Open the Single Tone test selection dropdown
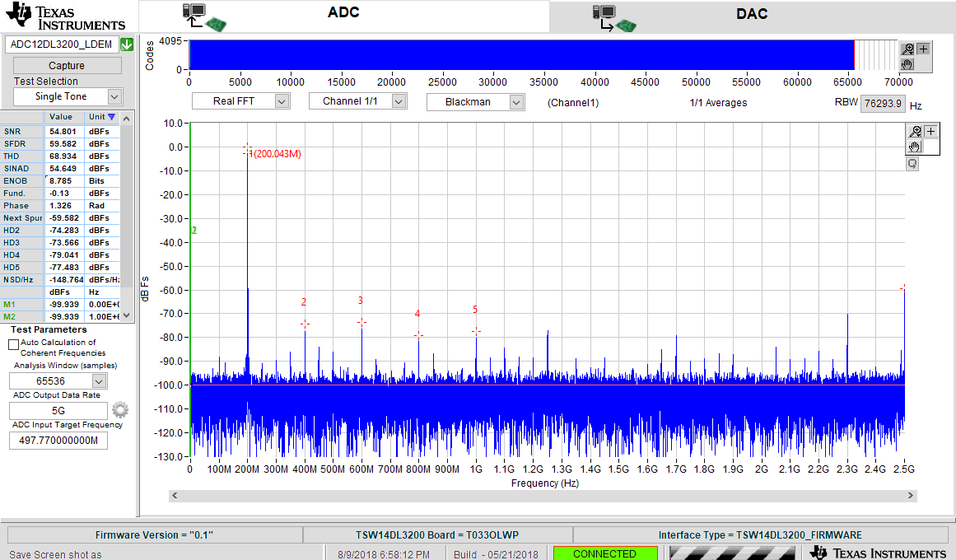This screenshot has width=956, height=560. (x=114, y=96)
